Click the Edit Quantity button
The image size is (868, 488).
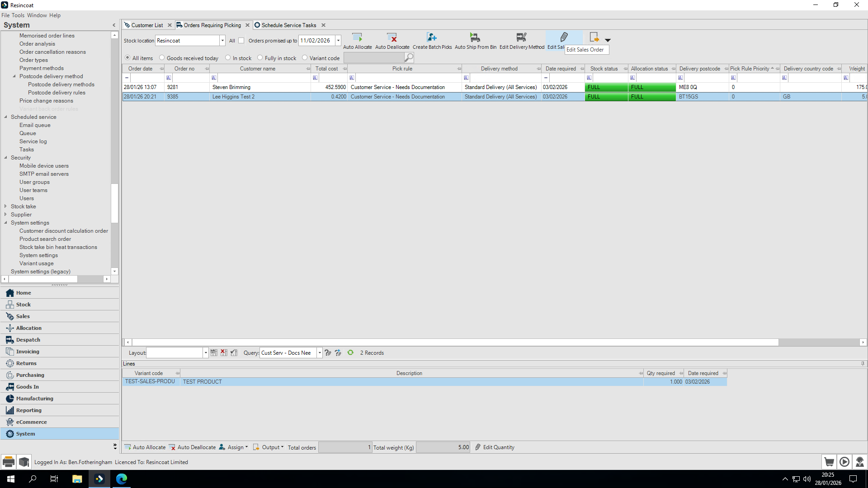(495, 447)
